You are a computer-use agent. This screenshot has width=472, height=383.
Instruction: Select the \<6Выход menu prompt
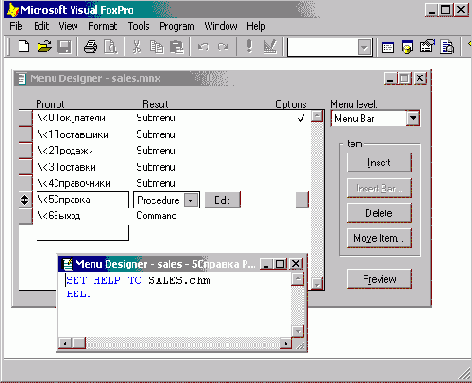59,216
